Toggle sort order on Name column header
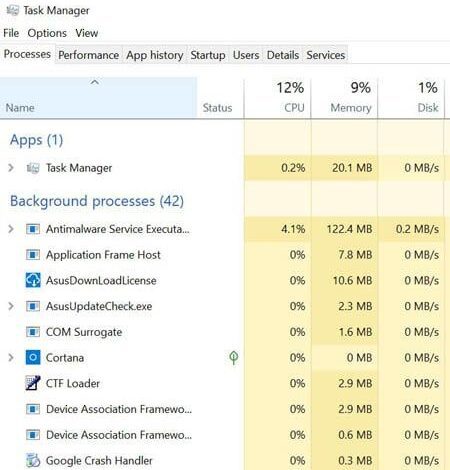 [x=98, y=98]
